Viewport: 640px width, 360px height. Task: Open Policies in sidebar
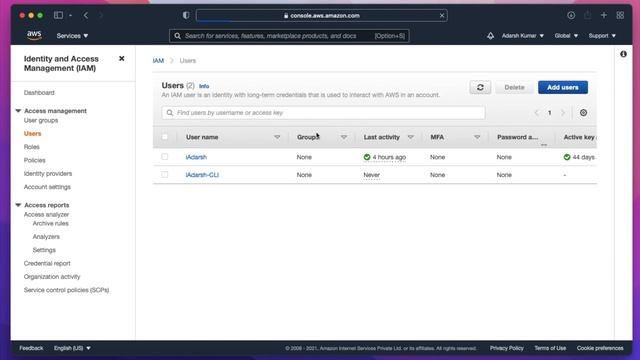point(34,160)
